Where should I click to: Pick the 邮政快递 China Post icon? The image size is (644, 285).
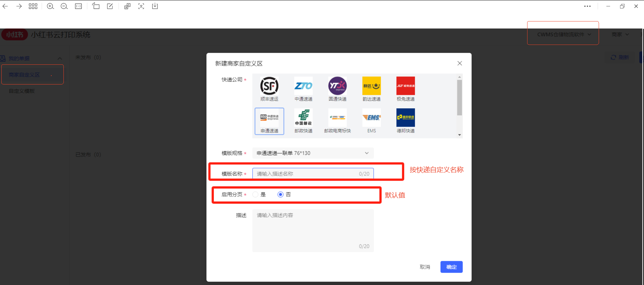tap(304, 118)
